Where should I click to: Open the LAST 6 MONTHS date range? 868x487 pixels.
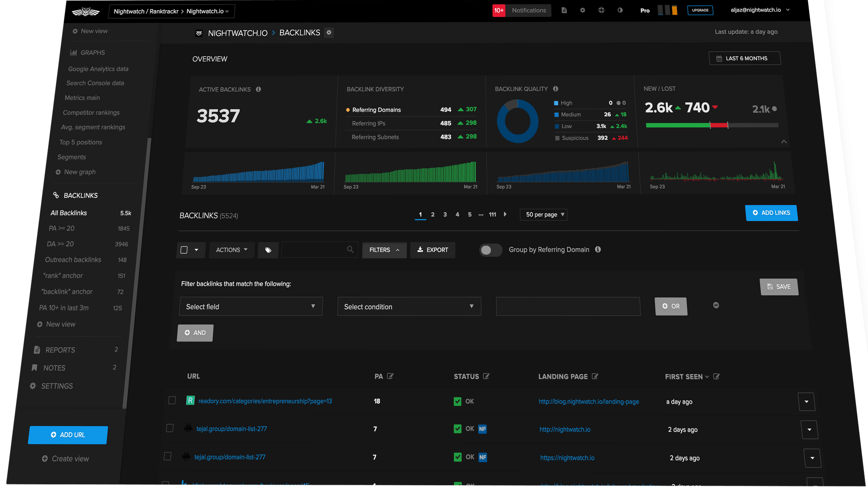click(745, 58)
